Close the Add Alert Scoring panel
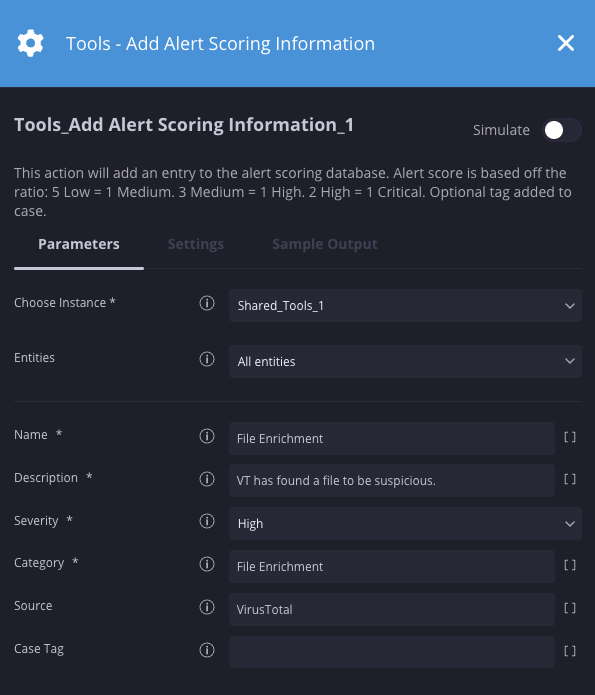Image resolution: width=595 pixels, height=695 pixels. pos(566,43)
